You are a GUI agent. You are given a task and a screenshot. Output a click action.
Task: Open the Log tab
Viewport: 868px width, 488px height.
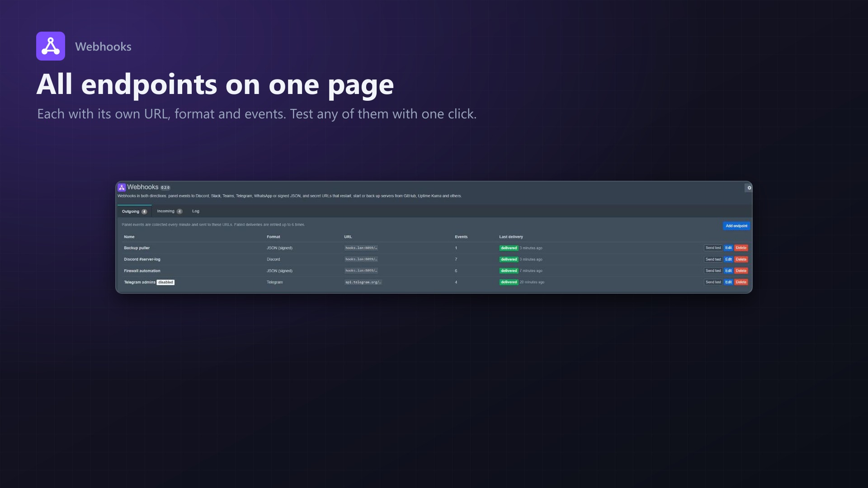tap(196, 211)
